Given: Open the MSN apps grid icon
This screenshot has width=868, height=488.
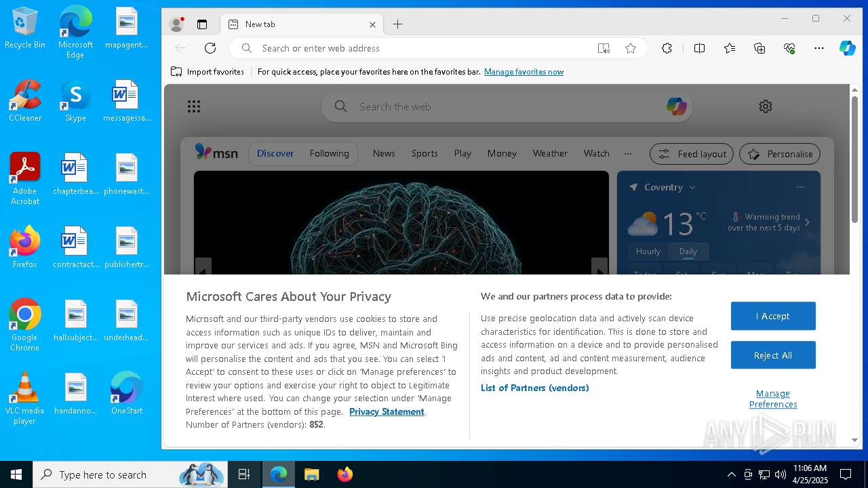Looking at the screenshot, I should (x=194, y=106).
